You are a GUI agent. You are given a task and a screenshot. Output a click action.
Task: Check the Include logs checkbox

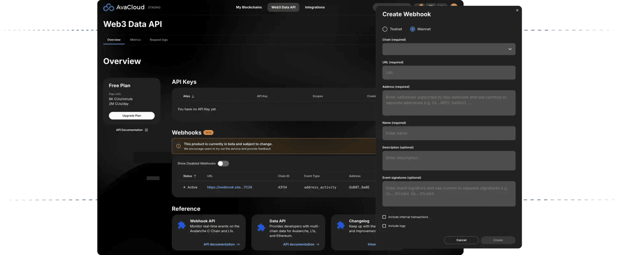pyautogui.click(x=384, y=226)
